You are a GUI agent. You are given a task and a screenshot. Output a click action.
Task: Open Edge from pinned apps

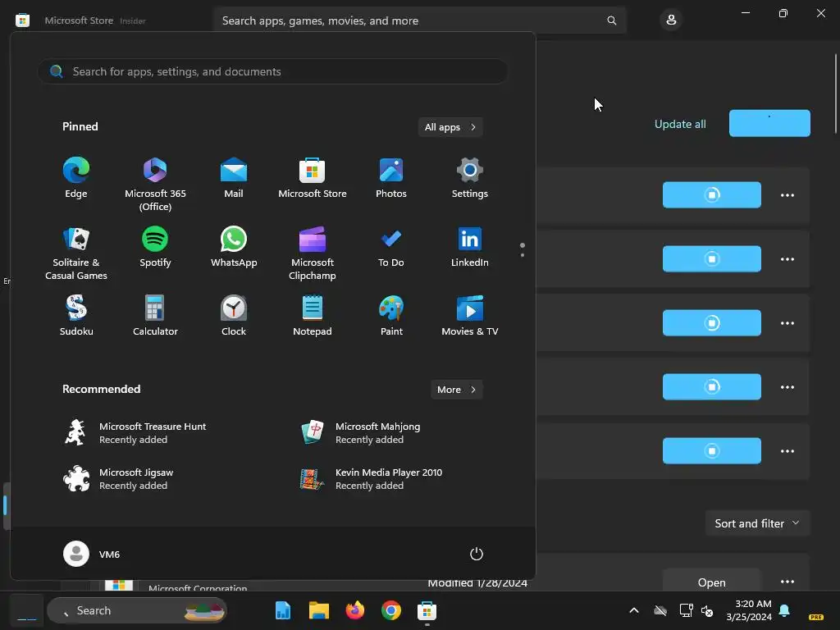pyautogui.click(x=76, y=178)
